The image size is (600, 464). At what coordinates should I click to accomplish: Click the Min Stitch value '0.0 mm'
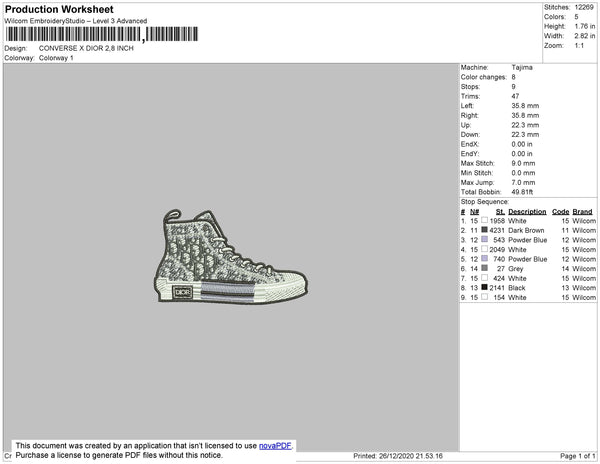(523, 173)
